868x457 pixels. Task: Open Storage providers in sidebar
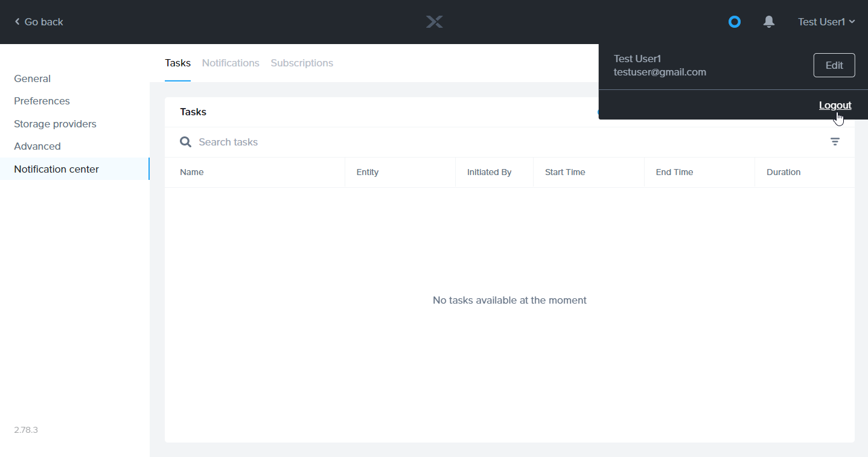click(56, 124)
